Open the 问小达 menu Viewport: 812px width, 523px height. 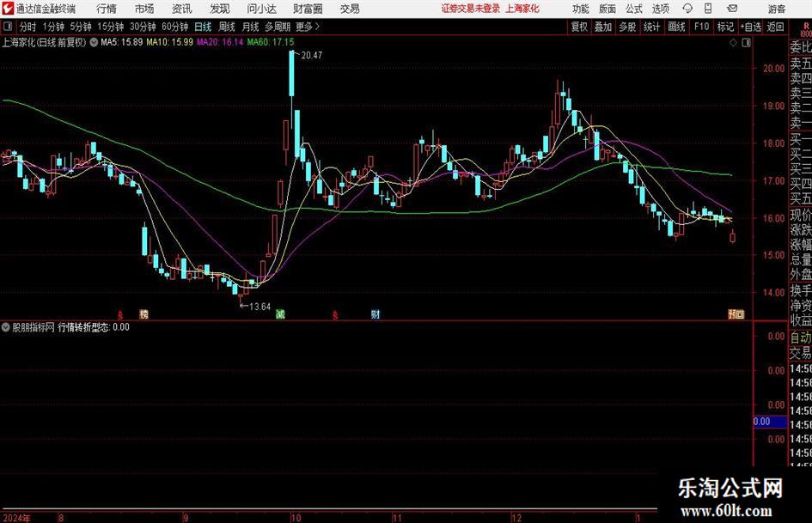(x=261, y=9)
